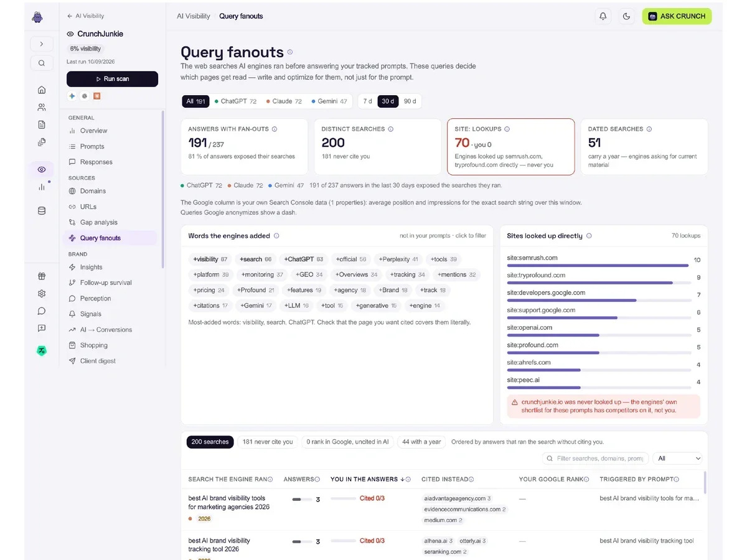Click the CrunchJunkie mascot logo

(x=38, y=17)
